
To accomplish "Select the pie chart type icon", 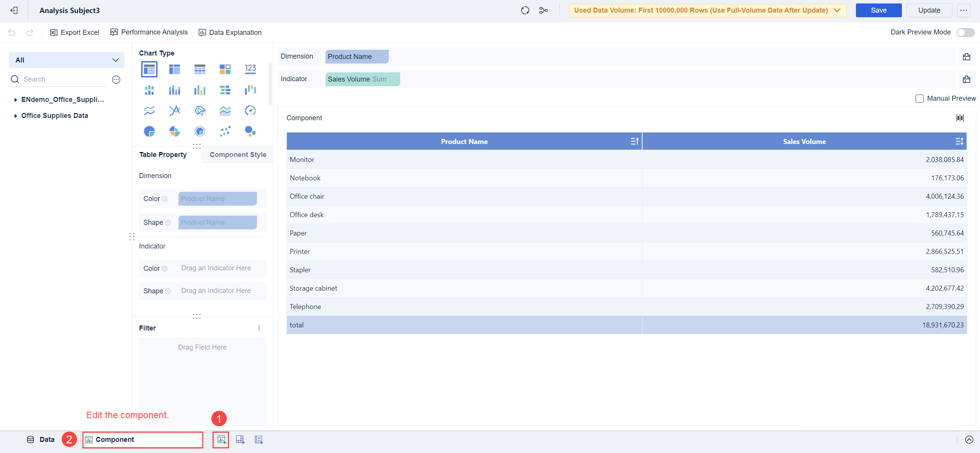I will coord(149,131).
